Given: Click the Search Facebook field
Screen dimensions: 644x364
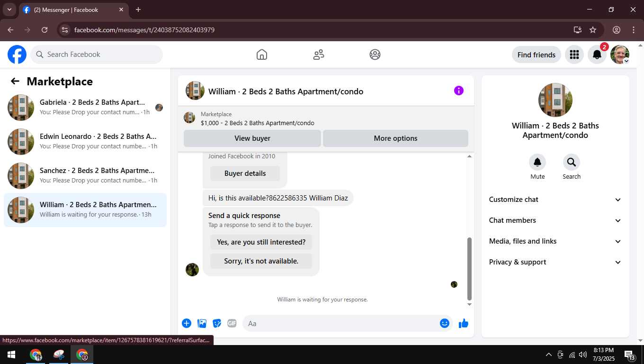Looking at the screenshot, I should (x=97, y=55).
